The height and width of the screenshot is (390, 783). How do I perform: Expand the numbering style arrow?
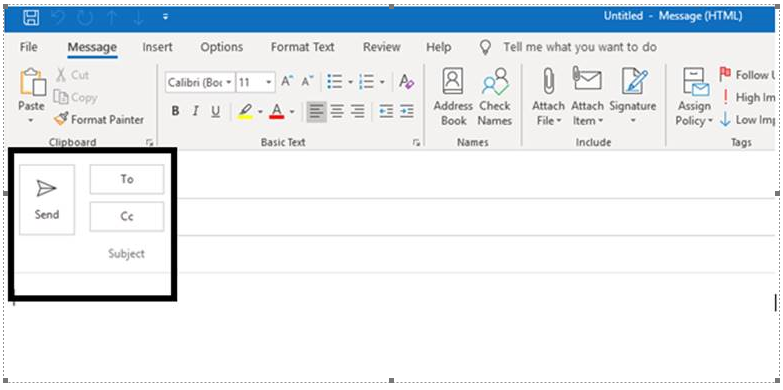(x=382, y=82)
